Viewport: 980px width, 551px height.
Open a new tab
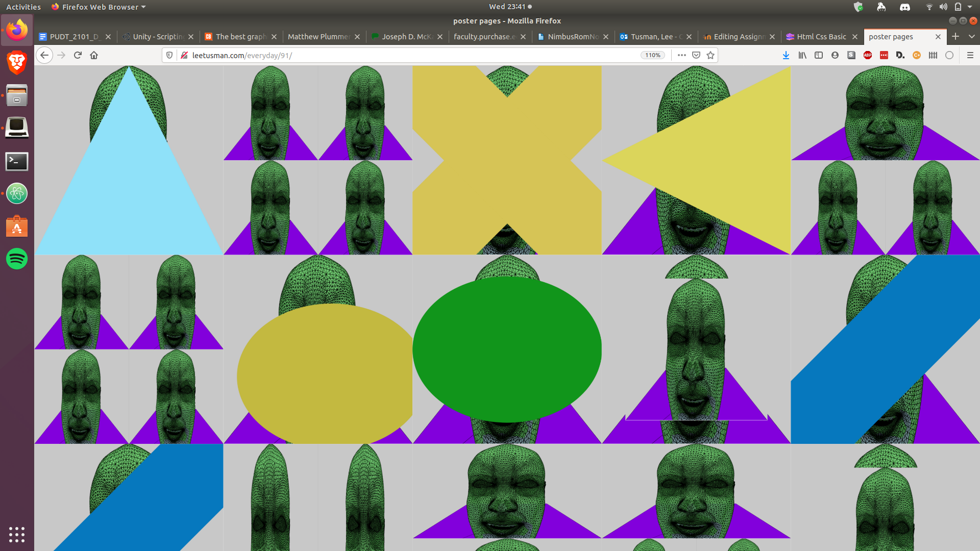[955, 36]
